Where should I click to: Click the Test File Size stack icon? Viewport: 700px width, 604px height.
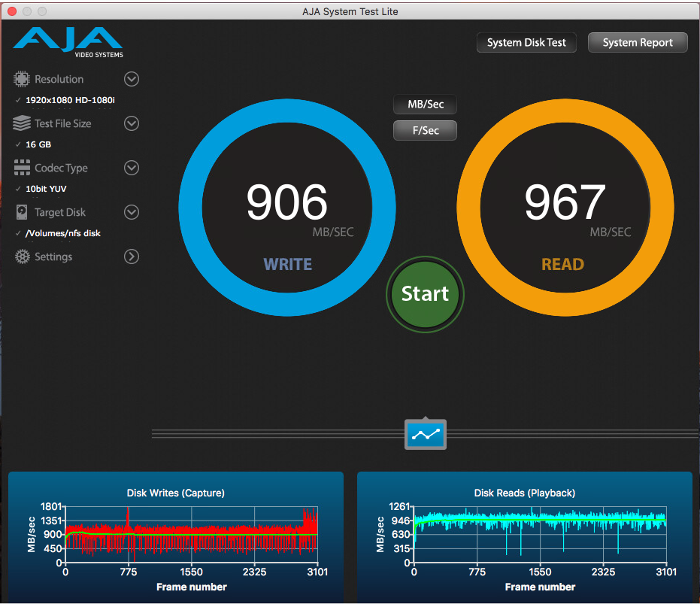click(22, 123)
